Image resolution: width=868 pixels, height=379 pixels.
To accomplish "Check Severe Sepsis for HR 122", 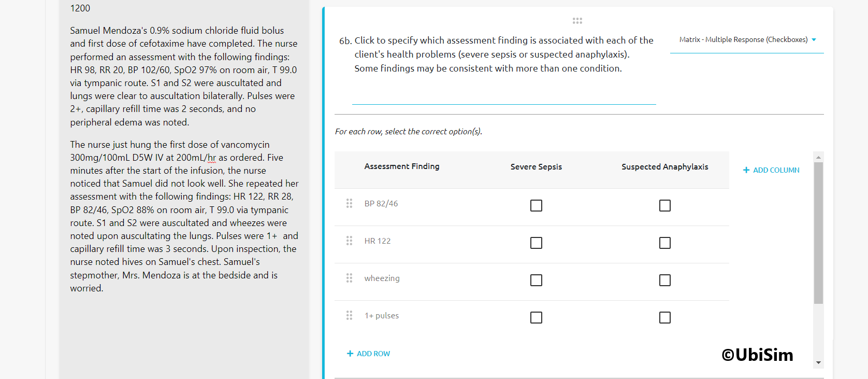I will click(536, 243).
